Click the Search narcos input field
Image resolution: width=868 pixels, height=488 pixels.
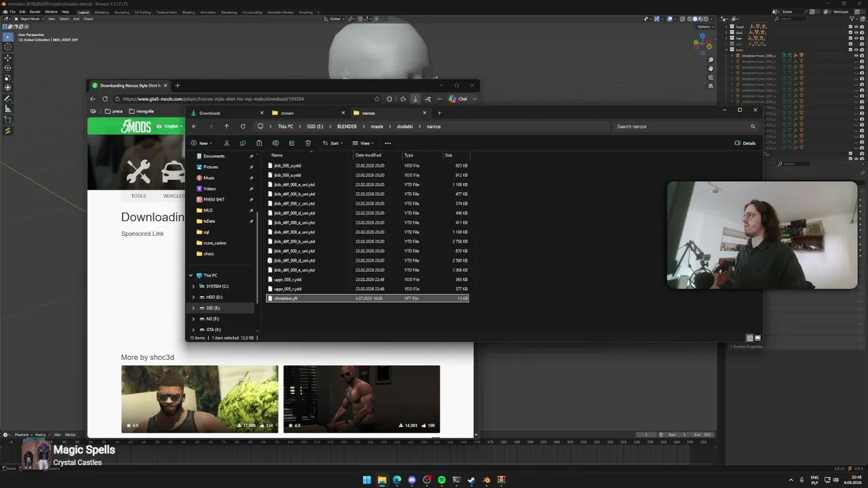coord(686,126)
